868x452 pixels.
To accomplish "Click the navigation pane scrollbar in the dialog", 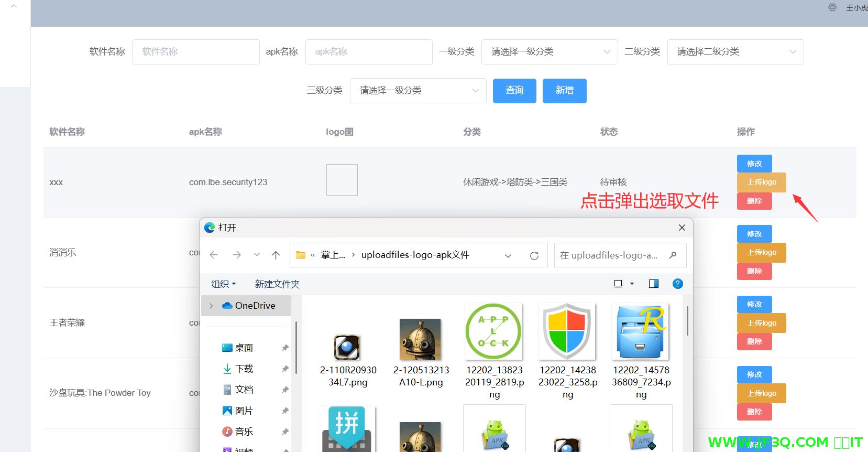I will (x=296, y=347).
